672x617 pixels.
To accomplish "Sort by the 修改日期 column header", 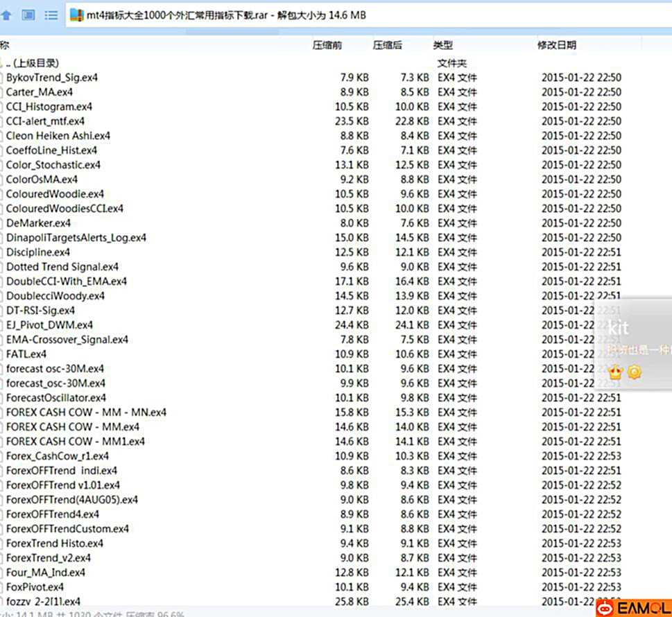I will tap(557, 45).
